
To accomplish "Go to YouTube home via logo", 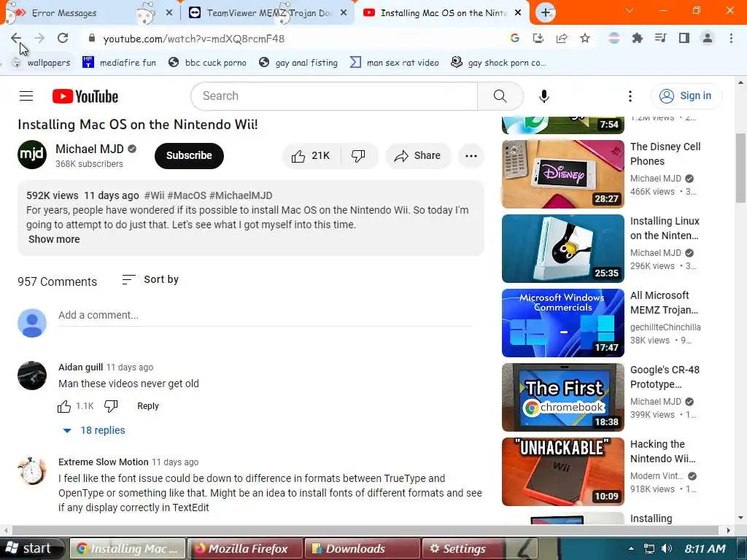I will [85, 96].
